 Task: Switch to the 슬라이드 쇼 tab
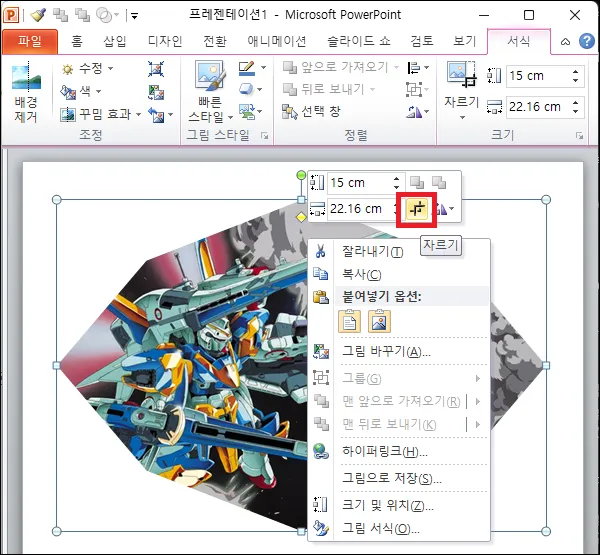pyautogui.click(x=359, y=41)
